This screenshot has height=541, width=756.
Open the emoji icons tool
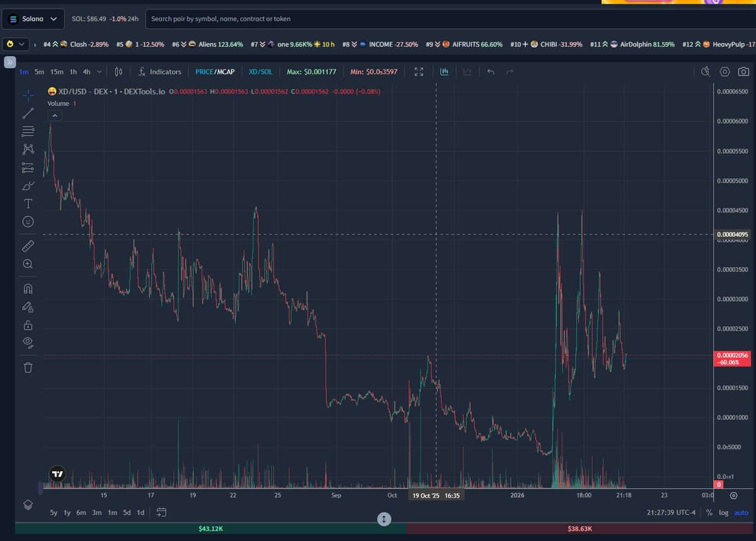[x=28, y=222]
